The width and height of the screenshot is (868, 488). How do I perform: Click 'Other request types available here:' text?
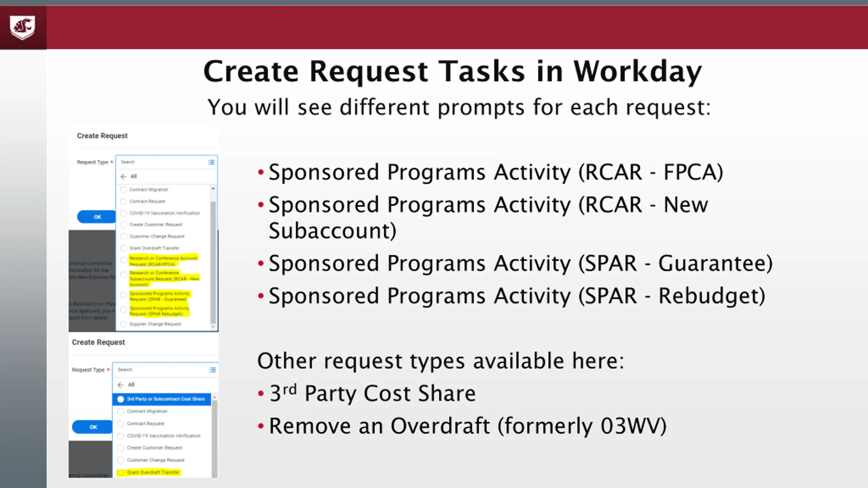[440, 361]
